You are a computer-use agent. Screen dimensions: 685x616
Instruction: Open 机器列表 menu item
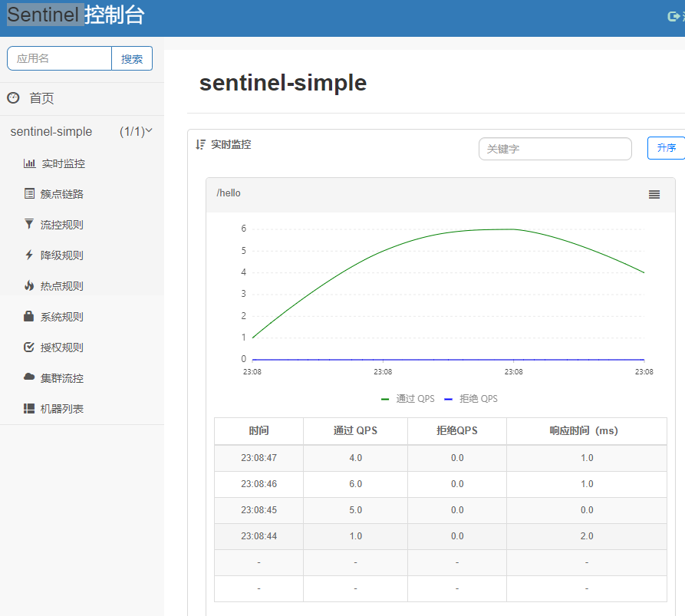coord(62,408)
